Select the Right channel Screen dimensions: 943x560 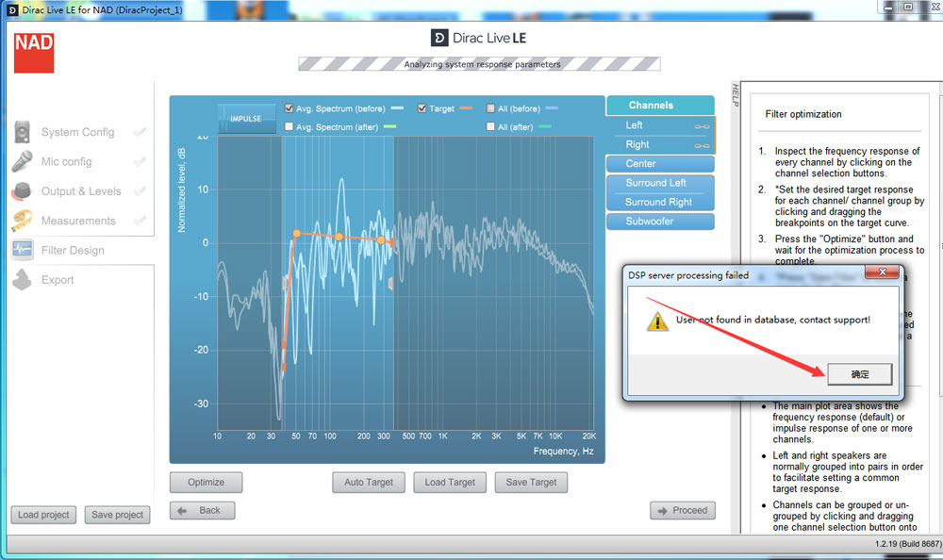[660, 144]
